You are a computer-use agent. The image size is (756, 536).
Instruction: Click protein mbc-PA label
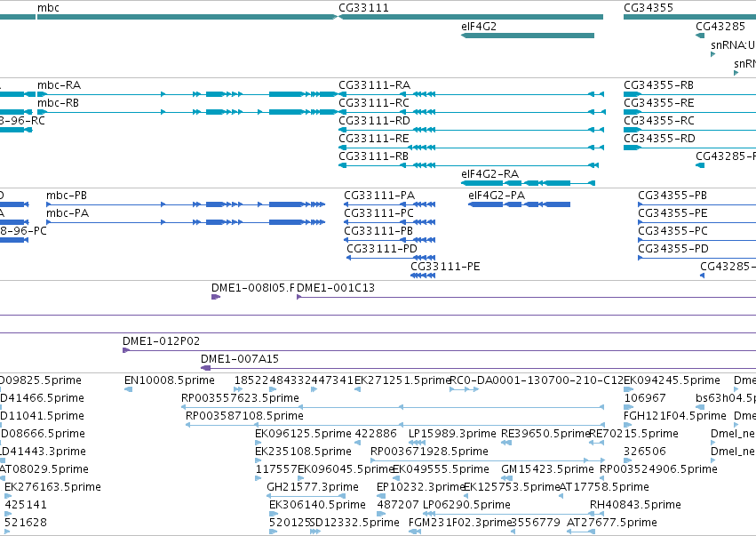(68, 213)
